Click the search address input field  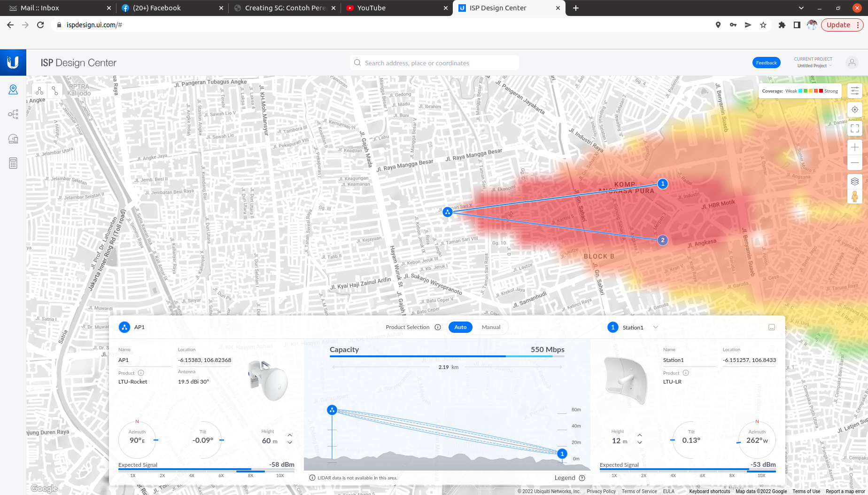click(434, 63)
